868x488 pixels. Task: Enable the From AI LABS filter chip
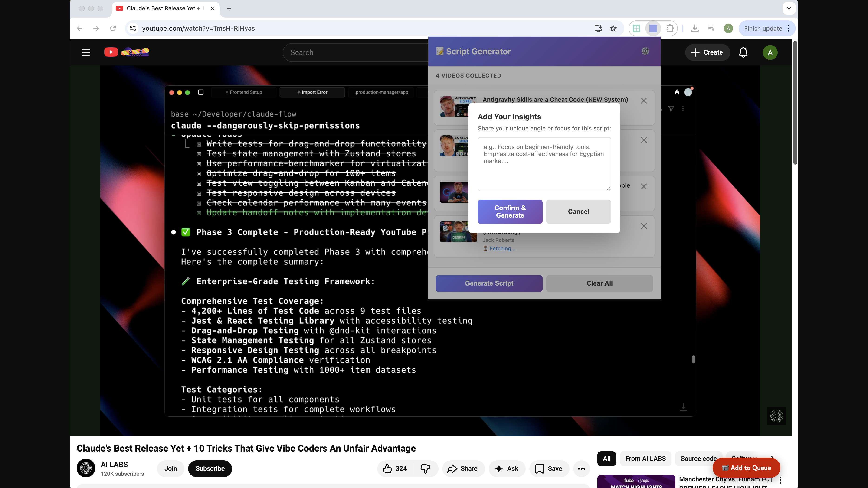[645, 458]
